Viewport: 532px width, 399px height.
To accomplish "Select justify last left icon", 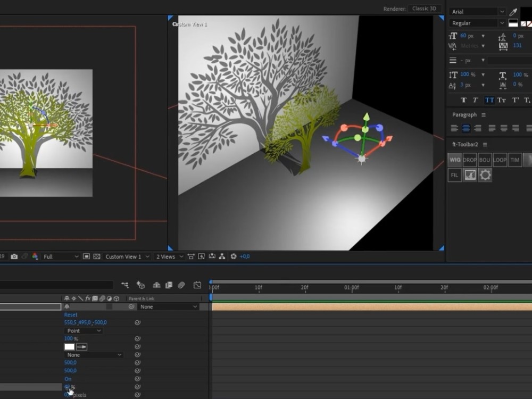I will (x=492, y=128).
